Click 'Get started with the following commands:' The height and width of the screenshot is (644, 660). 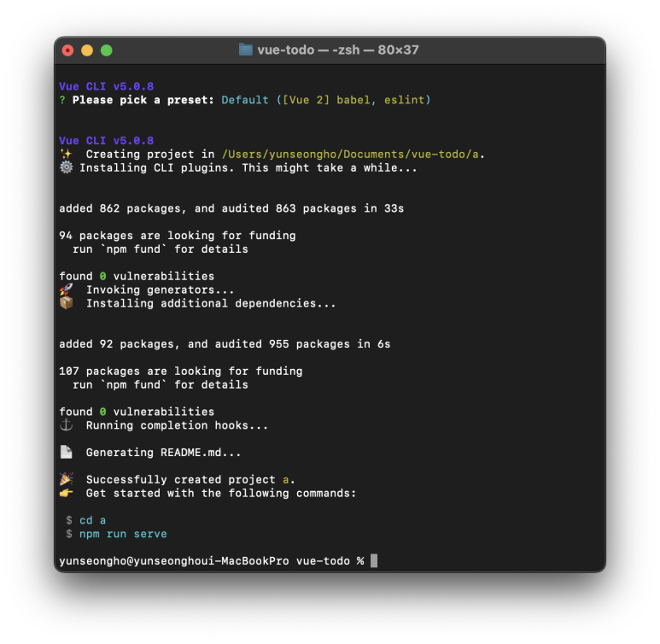pyautogui.click(x=221, y=493)
